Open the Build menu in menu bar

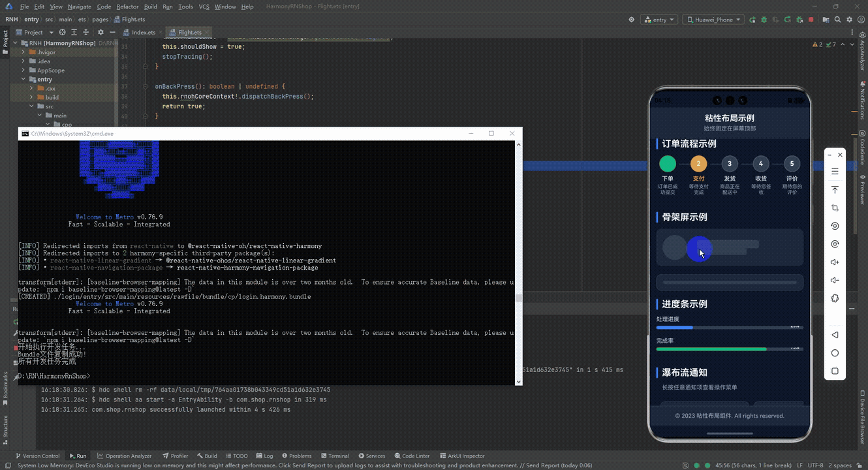151,7
